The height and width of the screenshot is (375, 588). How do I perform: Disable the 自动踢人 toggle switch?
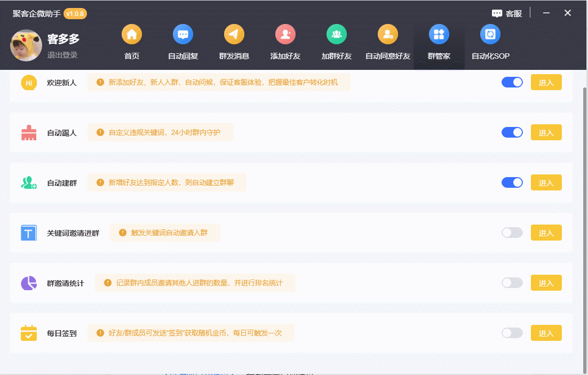(512, 132)
